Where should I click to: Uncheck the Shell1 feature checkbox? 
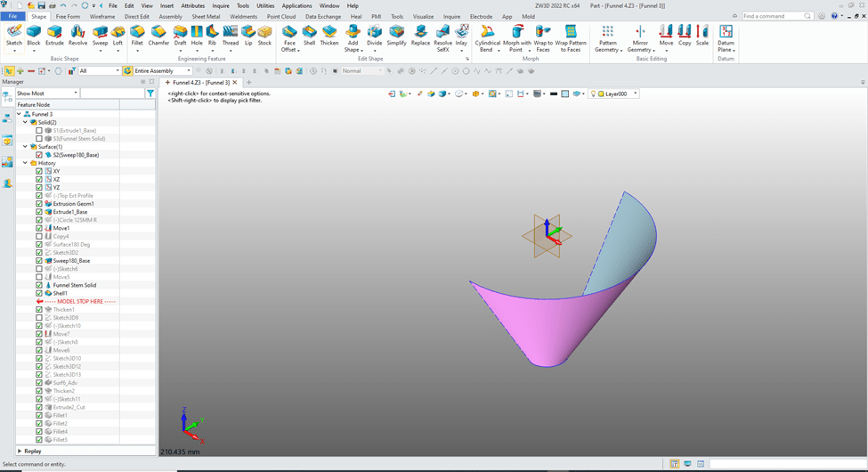(x=39, y=293)
